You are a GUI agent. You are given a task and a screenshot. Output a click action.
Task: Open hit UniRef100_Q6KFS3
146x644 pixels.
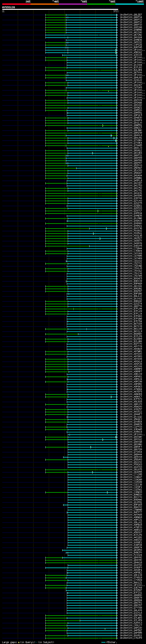[131, 20]
